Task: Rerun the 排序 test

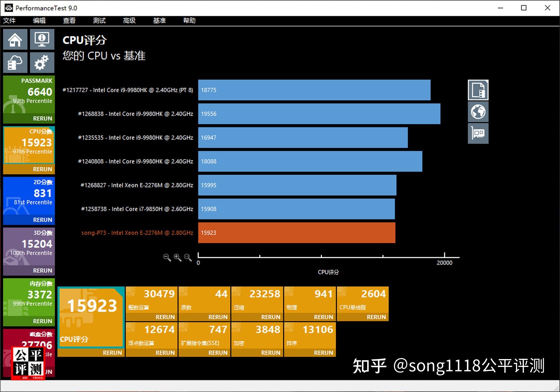Action: 310,353
